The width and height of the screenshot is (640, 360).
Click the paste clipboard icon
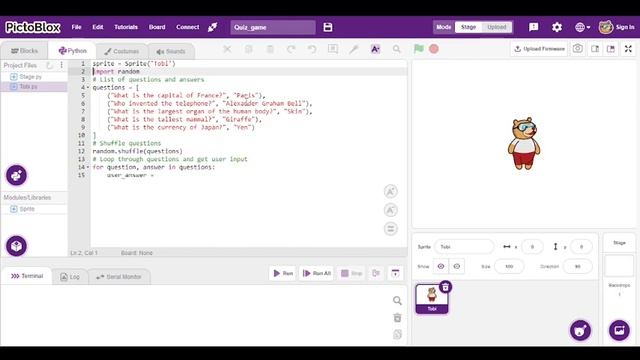click(x=270, y=49)
